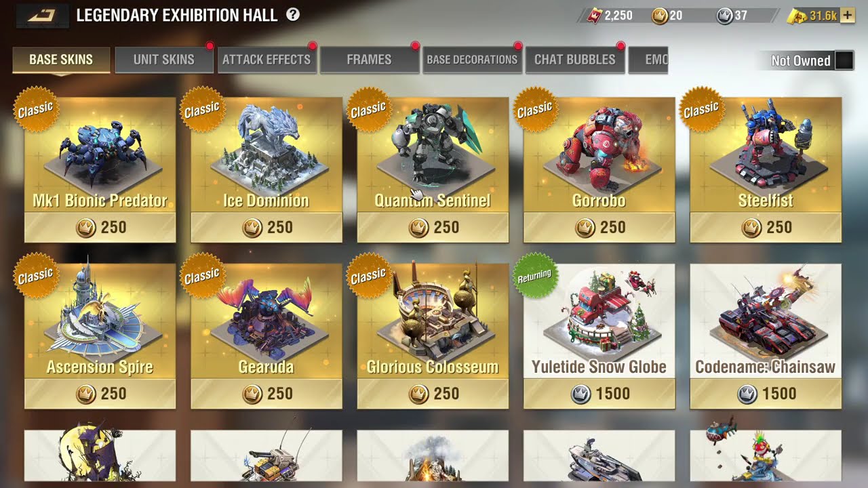868x488 pixels.
Task: Switch to the Unit Skins tab
Action: point(163,60)
